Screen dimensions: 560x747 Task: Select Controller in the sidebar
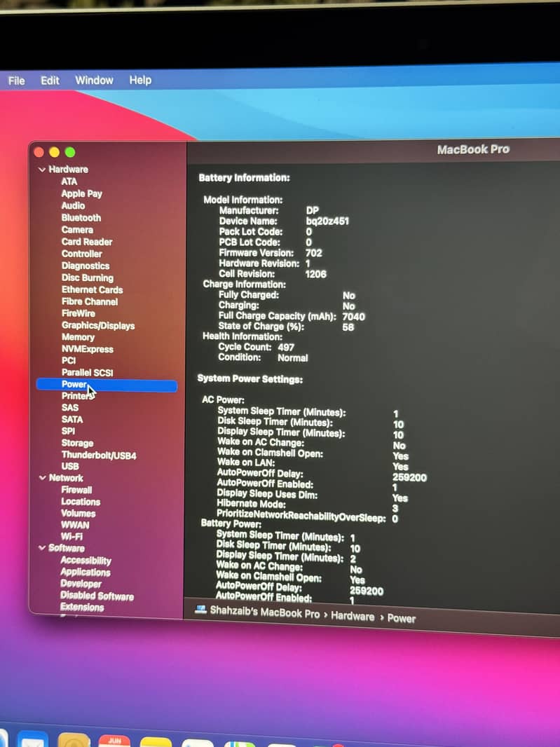tap(81, 254)
